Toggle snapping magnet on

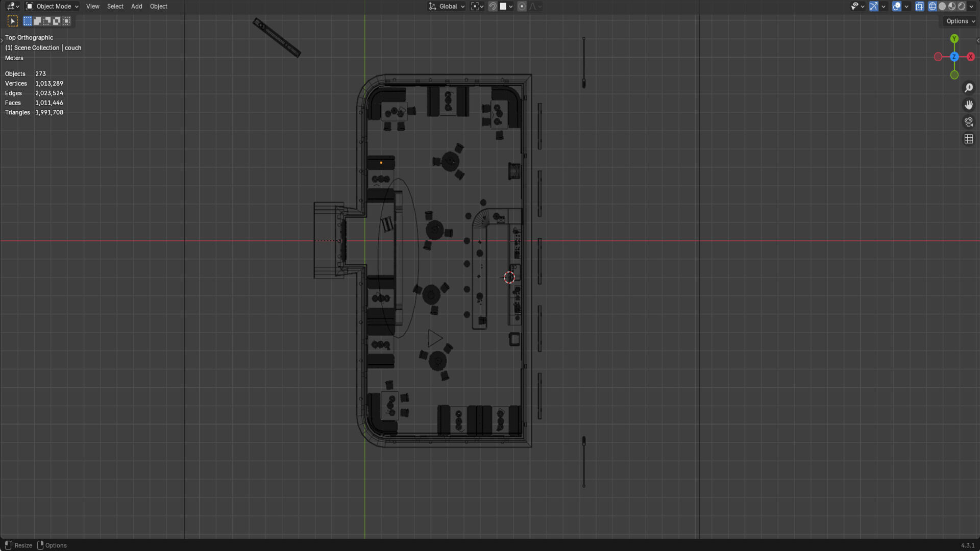[x=493, y=7]
